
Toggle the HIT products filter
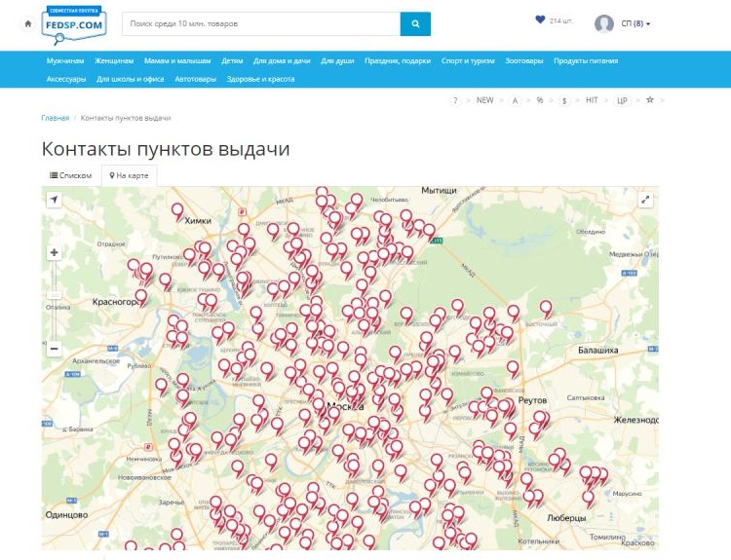click(592, 101)
